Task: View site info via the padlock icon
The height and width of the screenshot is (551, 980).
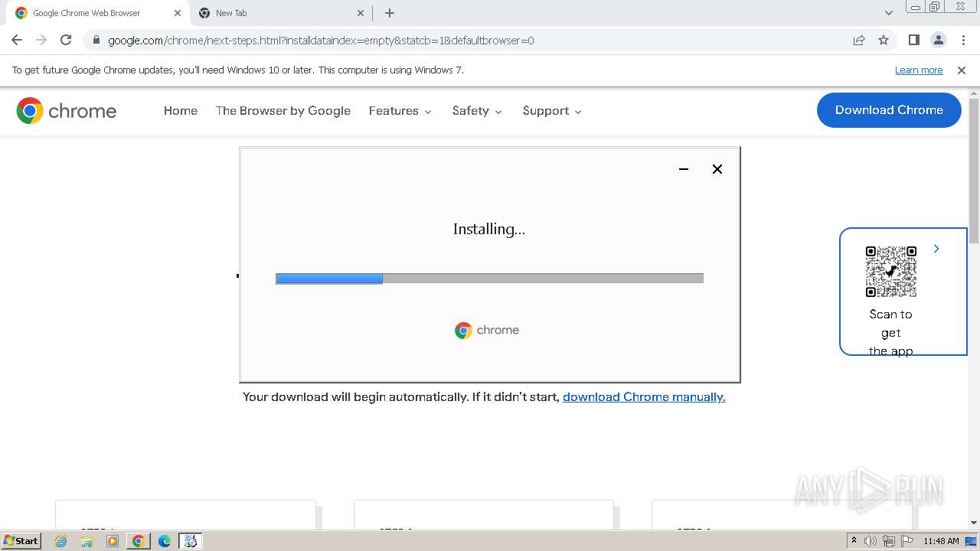Action: click(96, 40)
